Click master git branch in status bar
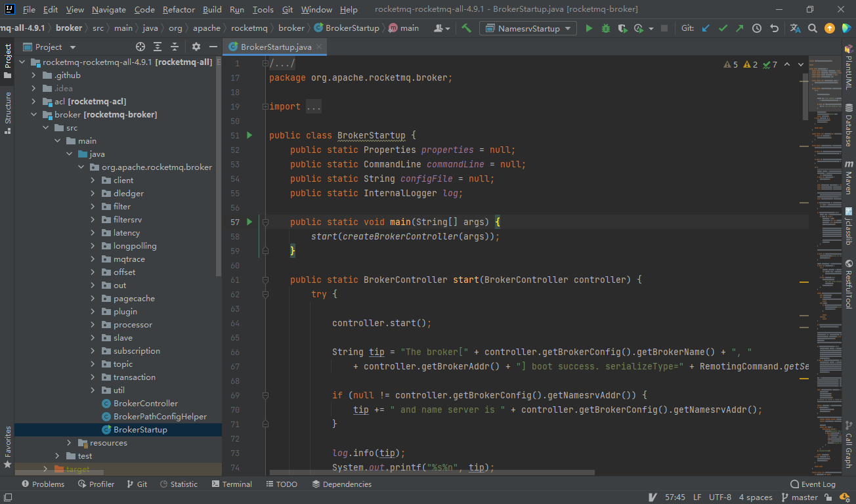This screenshot has height=504, width=856. (799, 497)
